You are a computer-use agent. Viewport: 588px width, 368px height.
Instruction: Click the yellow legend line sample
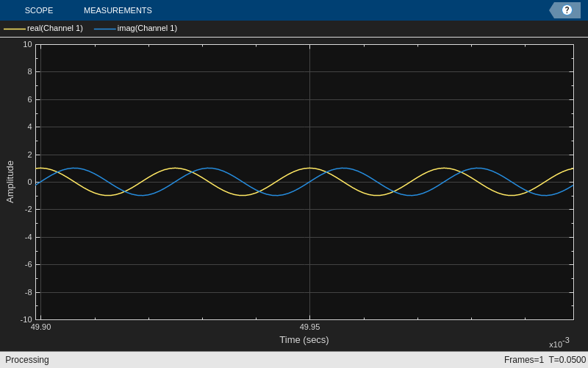coord(15,29)
